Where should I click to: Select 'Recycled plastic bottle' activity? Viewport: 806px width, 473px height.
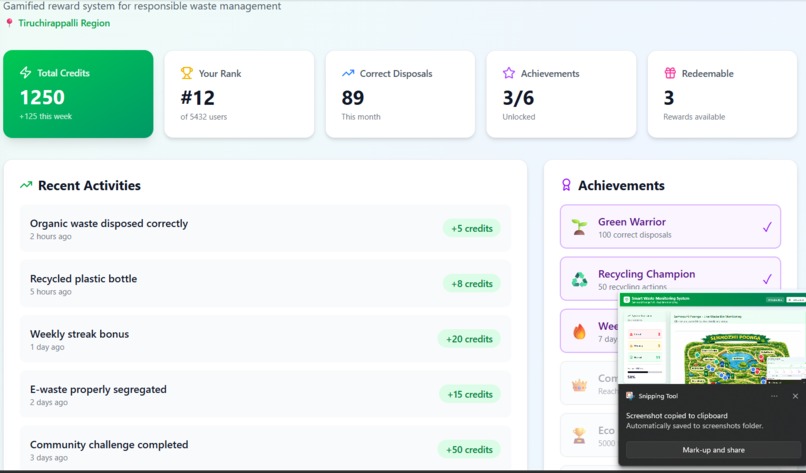pos(265,283)
